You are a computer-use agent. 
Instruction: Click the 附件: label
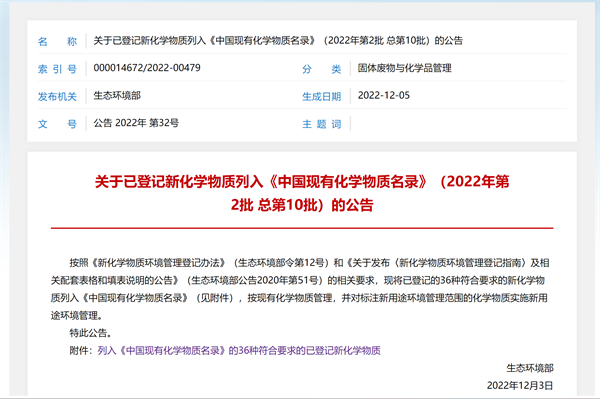pyautogui.click(x=81, y=350)
